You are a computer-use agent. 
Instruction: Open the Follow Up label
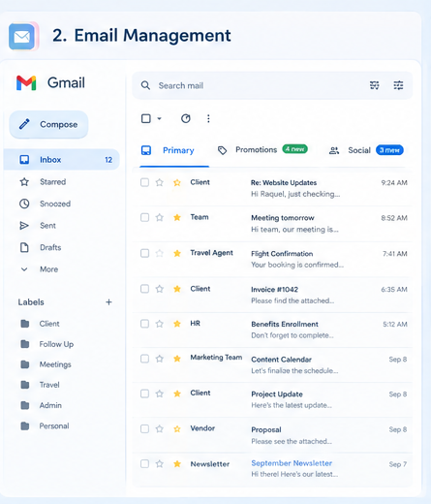point(56,344)
